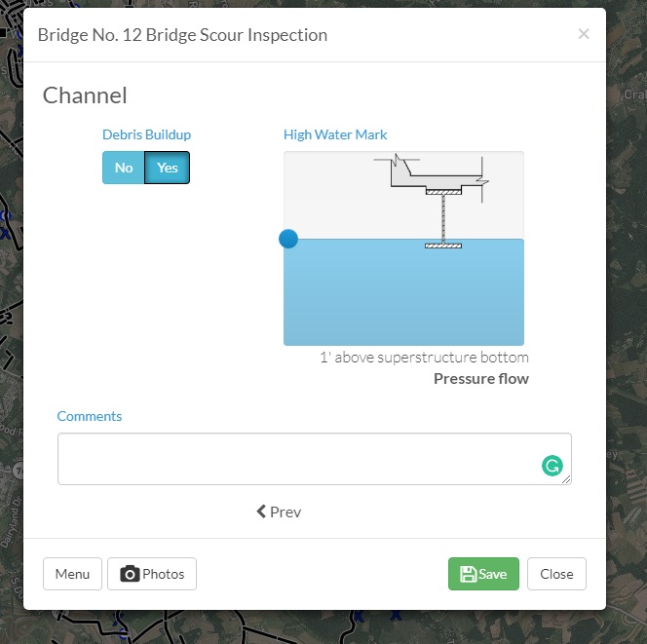Set Debris Buildup to Yes

(x=168, y=168)
